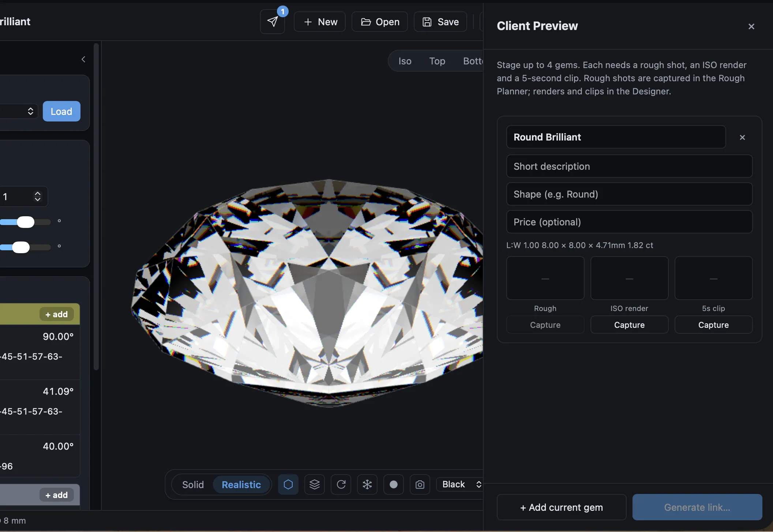Click the lower angle slider thumb
Image resolution: width=773 pixels, height=532 pixels.
click(21, 247)
